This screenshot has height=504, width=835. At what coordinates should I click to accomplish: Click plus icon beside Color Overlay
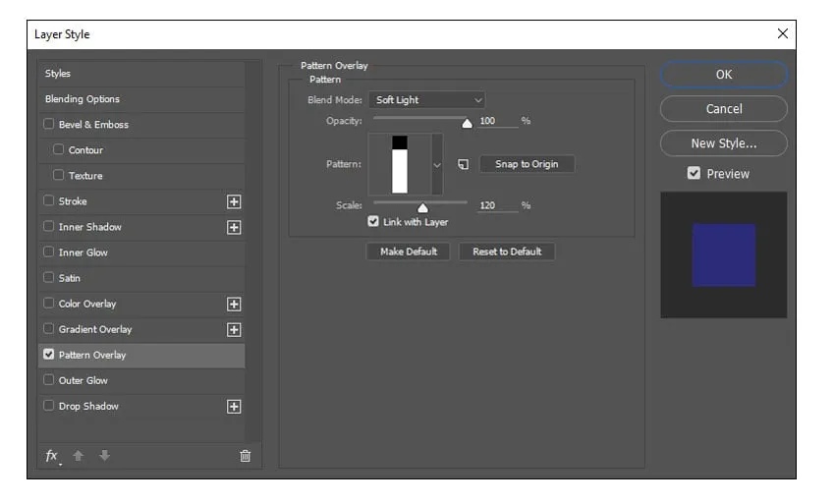pyautogui.click(x=234, y=304)
